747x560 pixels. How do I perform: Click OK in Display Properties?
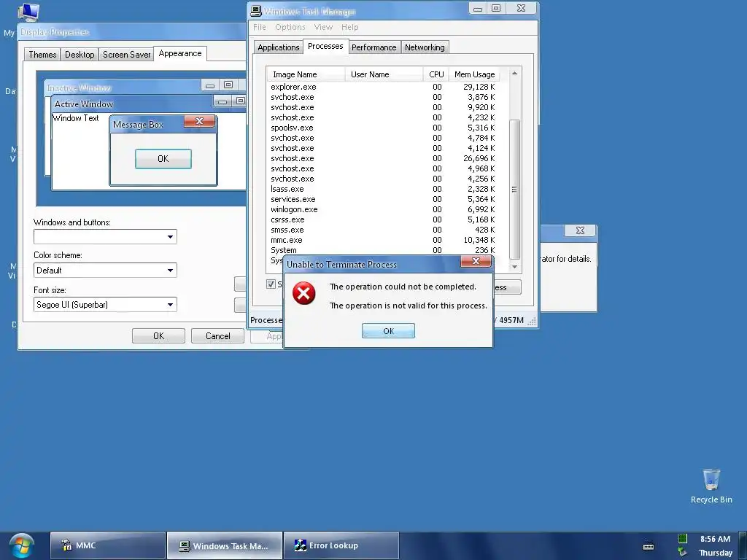(x=158, y=335)
